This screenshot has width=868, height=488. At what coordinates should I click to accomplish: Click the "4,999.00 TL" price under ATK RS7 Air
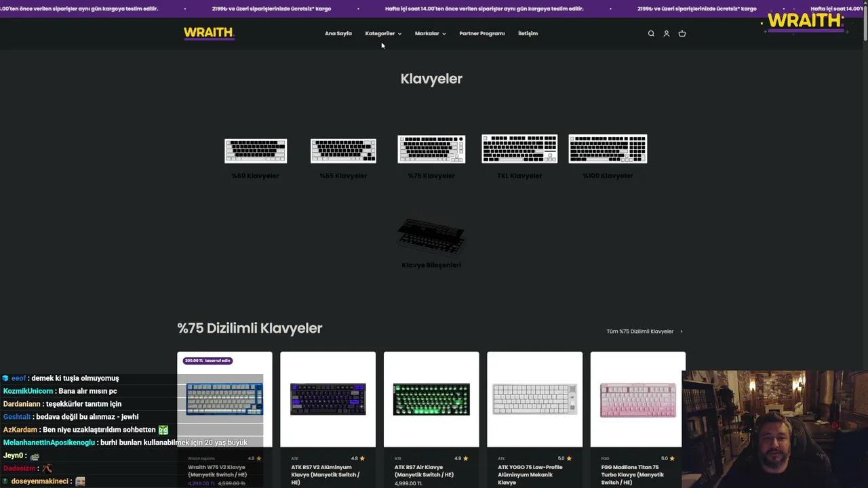point(408,484)
